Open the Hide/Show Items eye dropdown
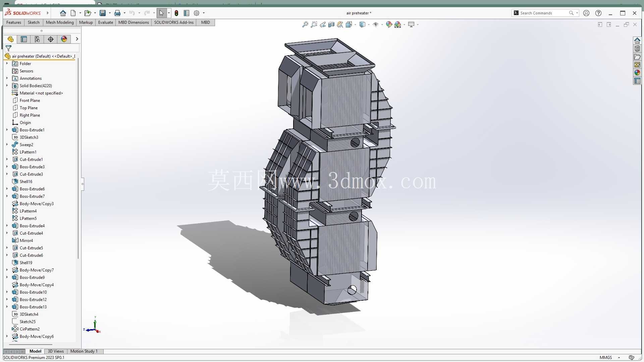Screen dimensions: 644x362 [x=382, y=24]
